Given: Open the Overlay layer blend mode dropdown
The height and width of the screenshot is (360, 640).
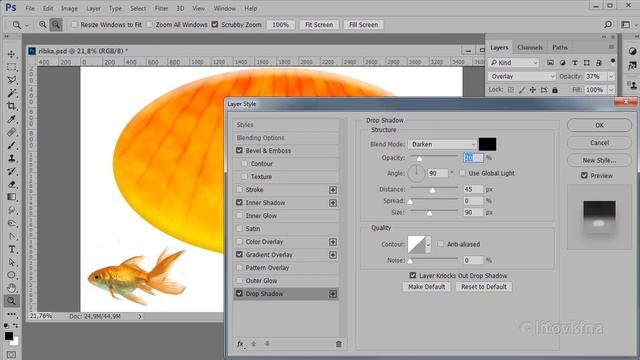Looking at the screenshot, I should [522, 76].
